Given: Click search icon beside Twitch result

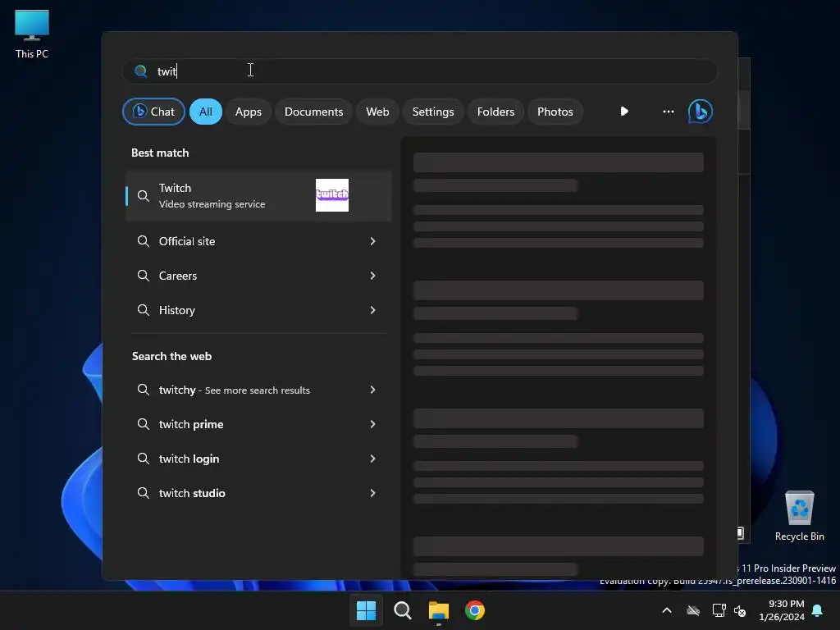Looking at the screenshot, I should pos(143,195).
